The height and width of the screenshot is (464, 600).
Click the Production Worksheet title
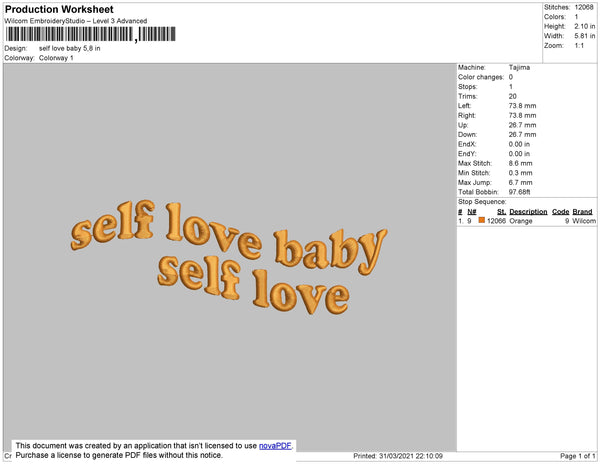(59, 9)
